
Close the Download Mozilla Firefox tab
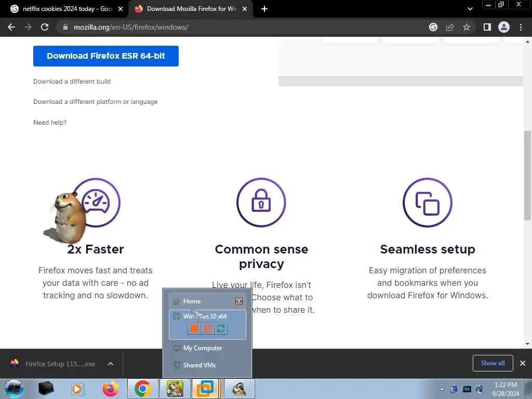point(245,9)
